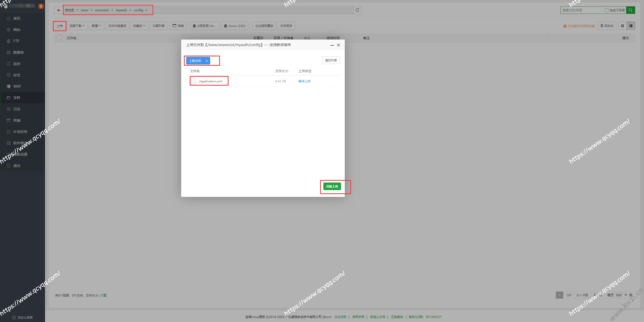The width and height of the screenshot is (644, 322).
Task: Click the green search magnifier icon
Action: click(630, 10)
